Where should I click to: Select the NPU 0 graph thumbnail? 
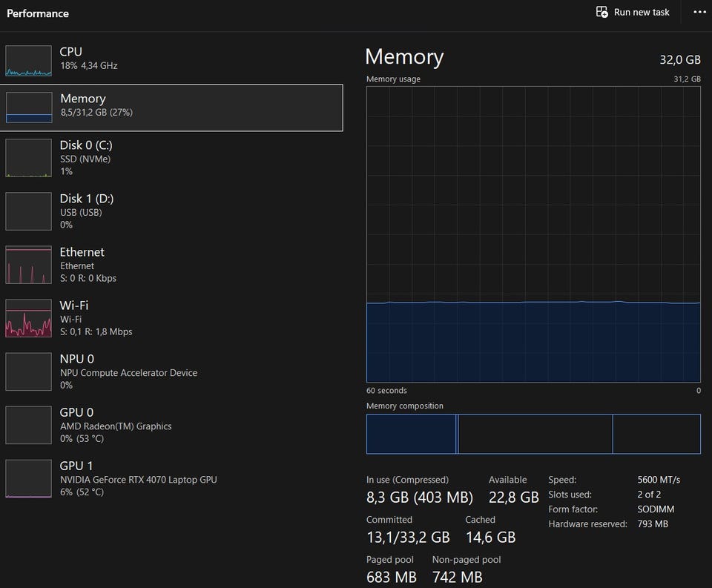[29, 372]
